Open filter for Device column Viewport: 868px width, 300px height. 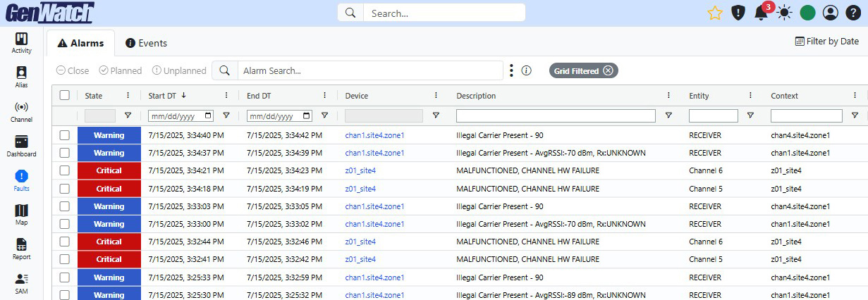[436, 115]
